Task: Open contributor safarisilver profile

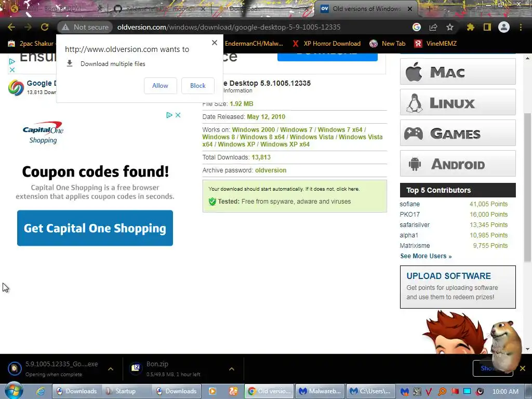Action: [415, 224]
